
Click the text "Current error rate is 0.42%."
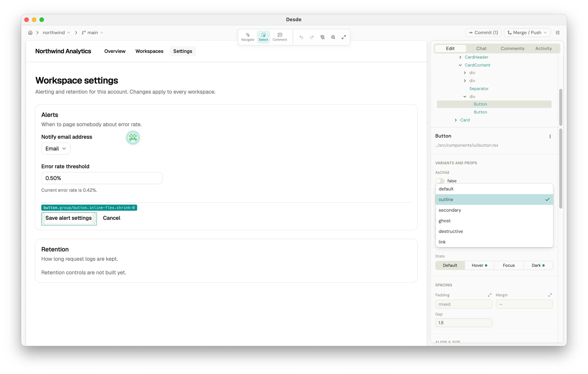(x=69, y=190)
